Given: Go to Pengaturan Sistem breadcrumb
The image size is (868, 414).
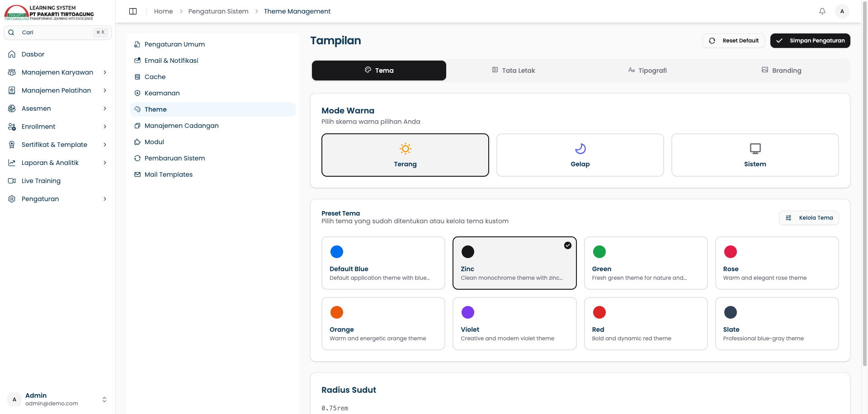Looking at the screenshot, I should [218, 11].
